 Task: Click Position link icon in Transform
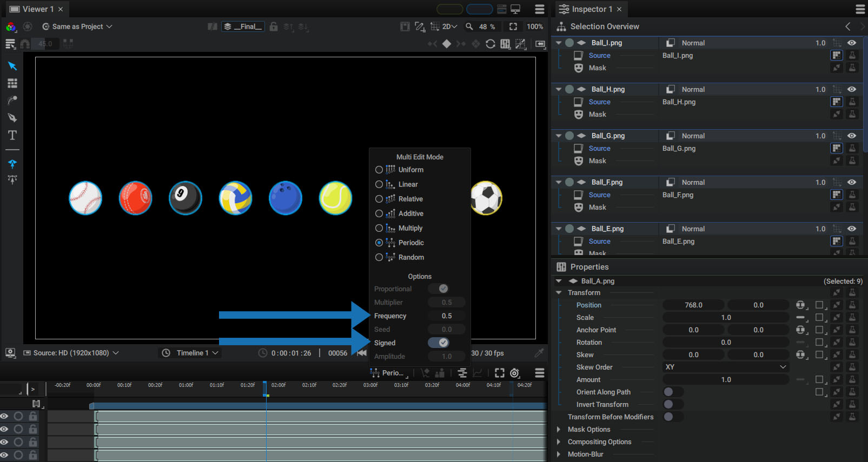801,305
